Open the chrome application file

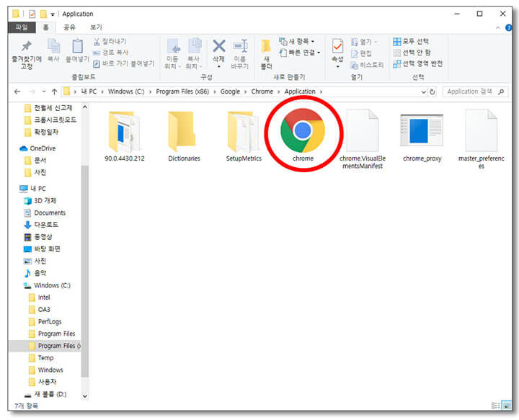pos(303,135)
